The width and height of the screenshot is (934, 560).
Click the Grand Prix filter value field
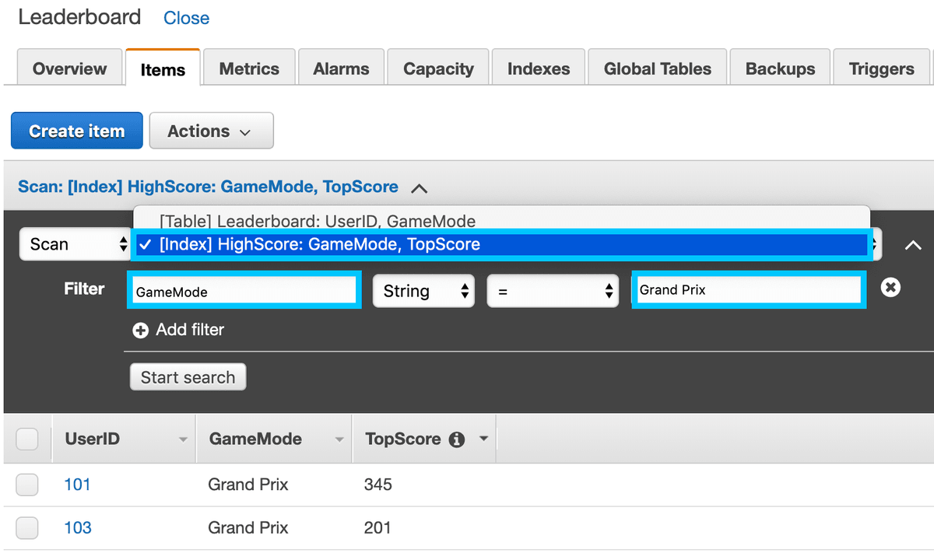[747, 290]
